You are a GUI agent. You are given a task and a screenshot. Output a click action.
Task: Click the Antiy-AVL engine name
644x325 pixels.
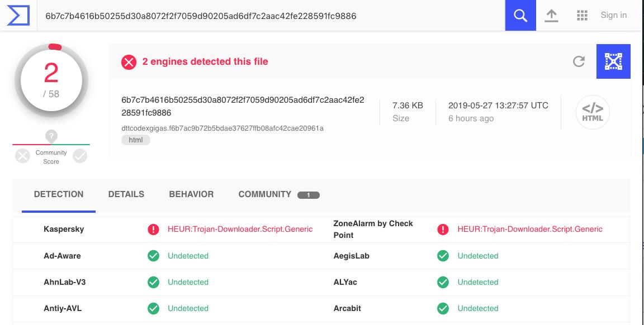pyautogui.click(x=63, y=308)
